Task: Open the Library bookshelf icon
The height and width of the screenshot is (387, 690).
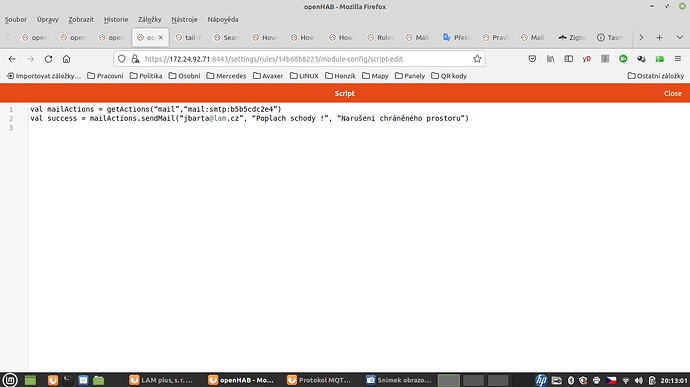Action: coord(551,59)
